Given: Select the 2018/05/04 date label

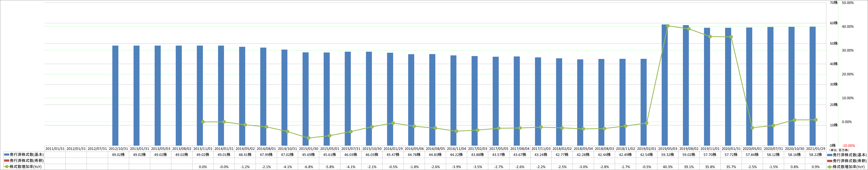Looking at the screenshot, I should pos(583,149).
